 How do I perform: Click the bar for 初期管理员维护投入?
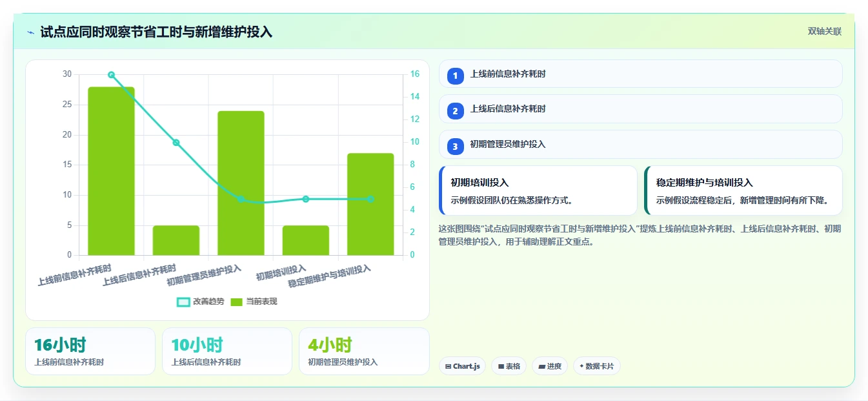click(241, 183)
